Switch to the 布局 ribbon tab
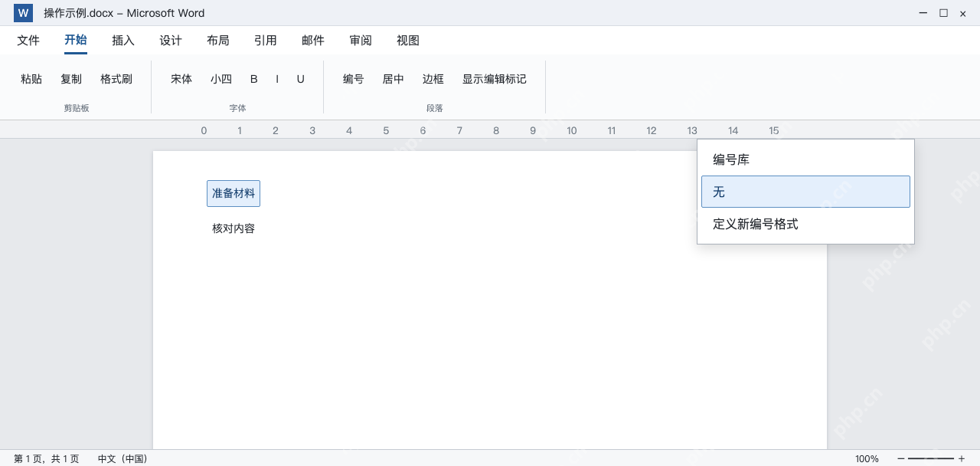The image size is (980, 466). click(218, 41)
